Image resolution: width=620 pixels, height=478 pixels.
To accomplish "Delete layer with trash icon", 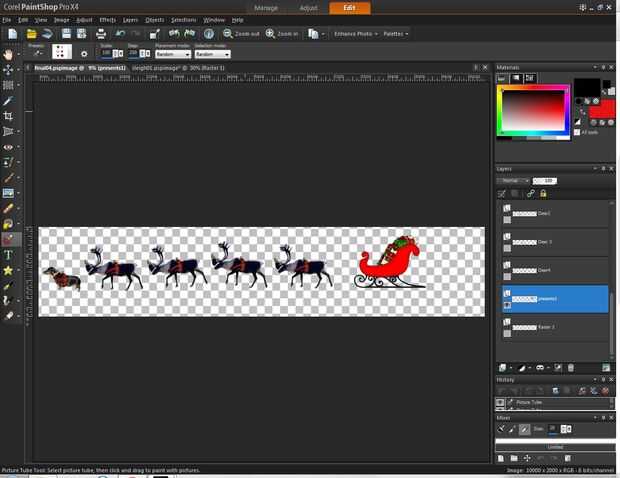I will 571,368.
